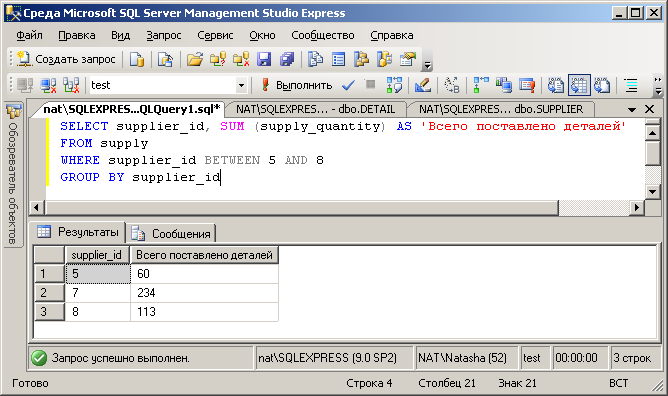Open the Template Explorer icon
Image resolution: width=668 pixels, height=396 pixels.
point(385,59)
